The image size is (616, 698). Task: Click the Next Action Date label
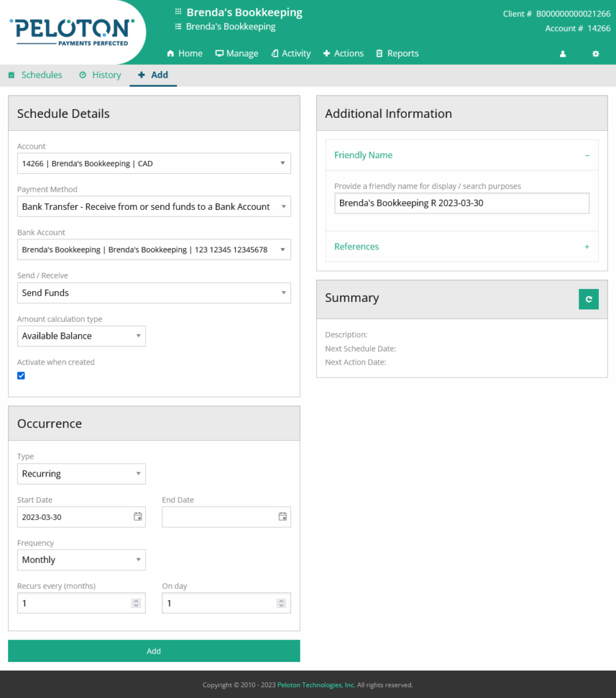[356, 363]
